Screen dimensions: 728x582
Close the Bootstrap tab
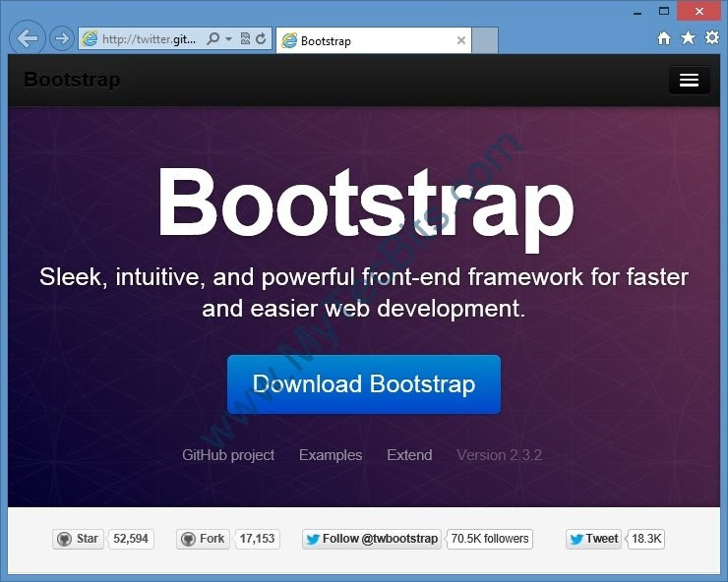coord(461,40)
